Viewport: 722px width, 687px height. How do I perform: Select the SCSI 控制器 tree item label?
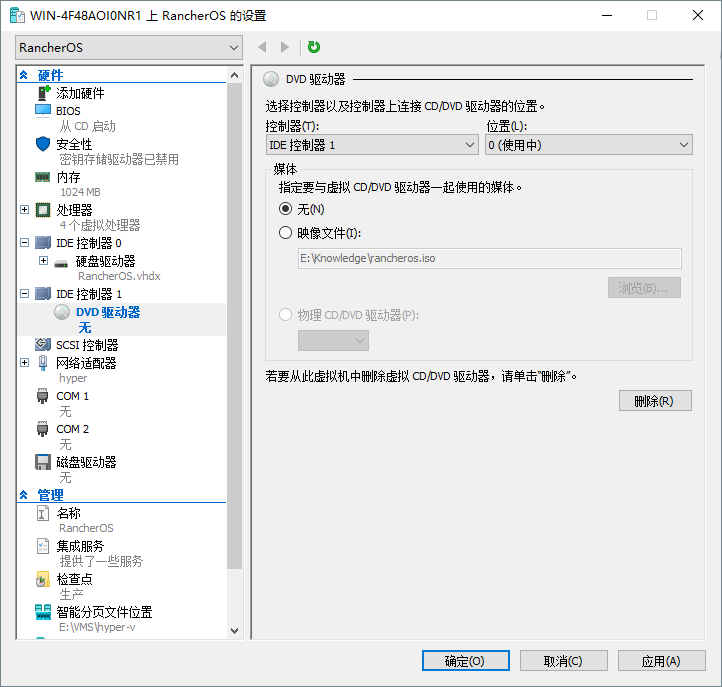coord(87,345)
